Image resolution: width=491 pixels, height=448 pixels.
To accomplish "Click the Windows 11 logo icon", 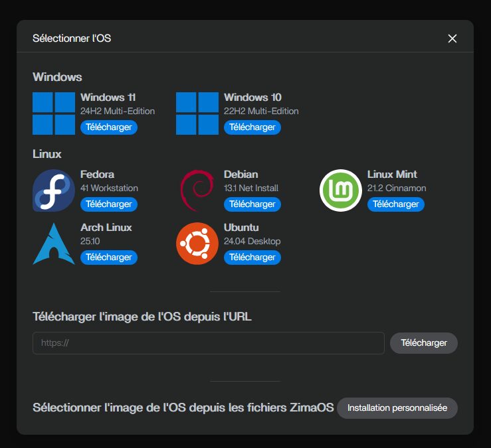I will click(54, 113).
